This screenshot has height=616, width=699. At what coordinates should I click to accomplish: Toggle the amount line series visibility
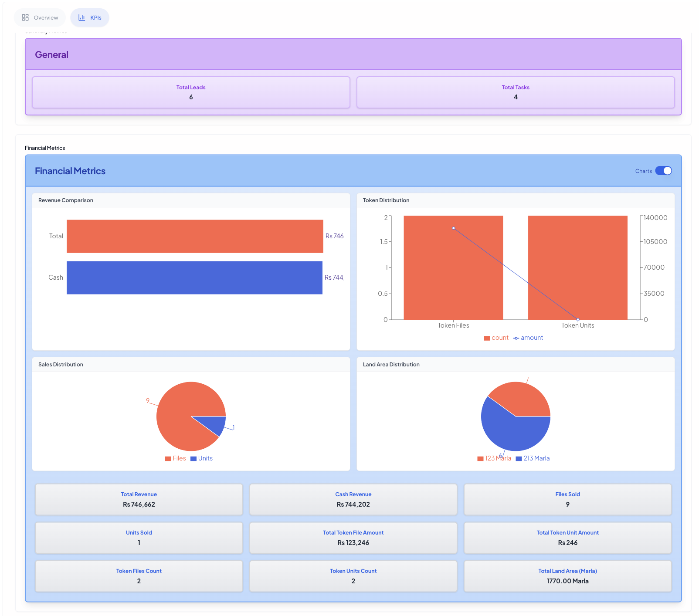pos(529,338)
